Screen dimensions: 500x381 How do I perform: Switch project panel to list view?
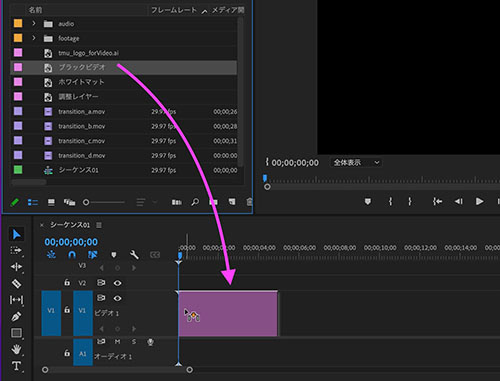pos(33,202)
